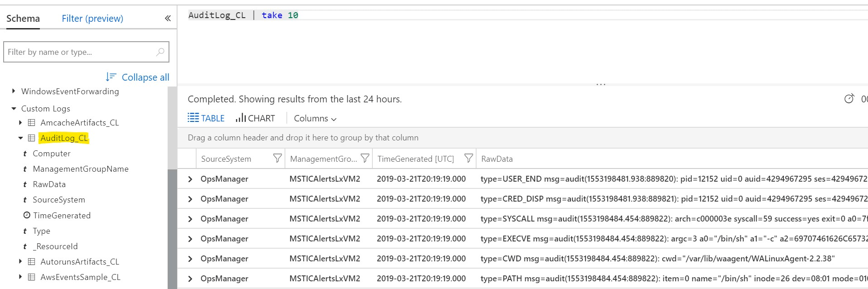This screenshot has height=289, width=868.
Task: Select the WindowsEventForwarding tree item
Action: [x=70, y=92]
